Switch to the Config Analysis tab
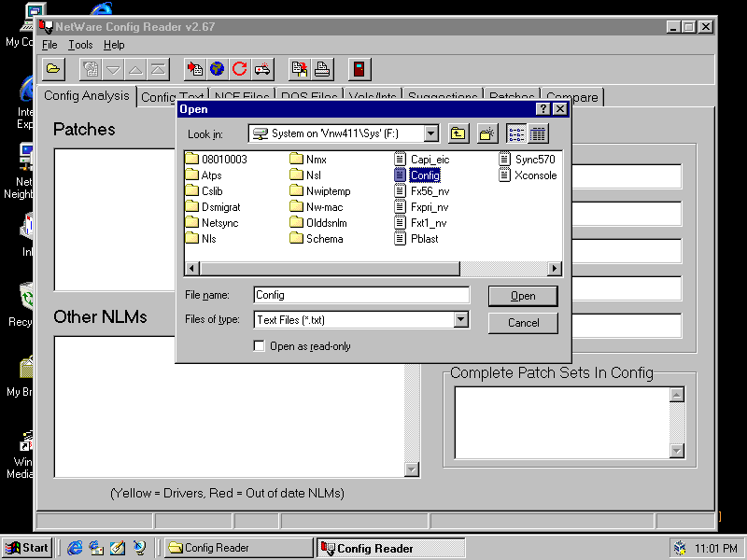 87,96
